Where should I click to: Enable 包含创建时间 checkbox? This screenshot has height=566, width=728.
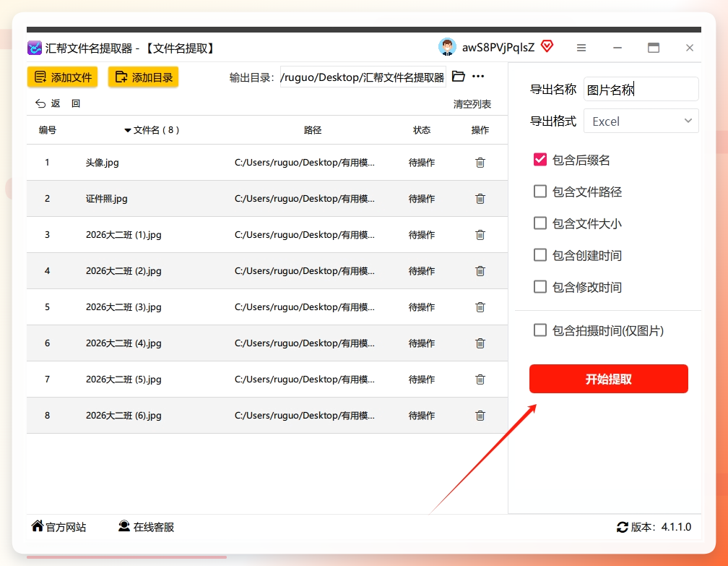click(x=540, y=255)
